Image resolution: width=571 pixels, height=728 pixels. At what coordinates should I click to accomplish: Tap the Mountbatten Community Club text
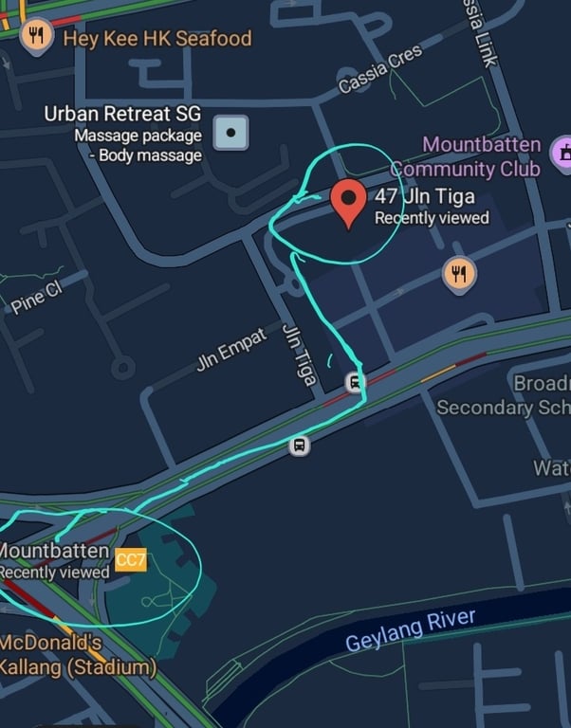(466, 157)
